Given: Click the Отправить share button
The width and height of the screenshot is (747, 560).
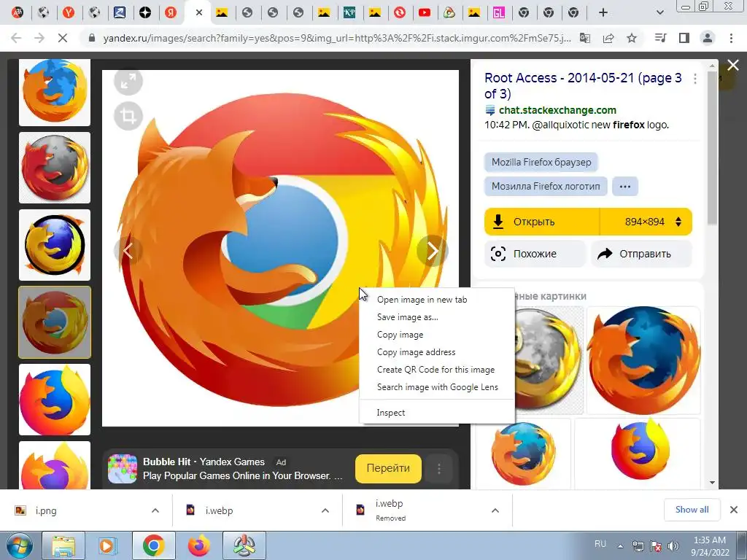Looking at the screenshot, I should coord(641,254).
